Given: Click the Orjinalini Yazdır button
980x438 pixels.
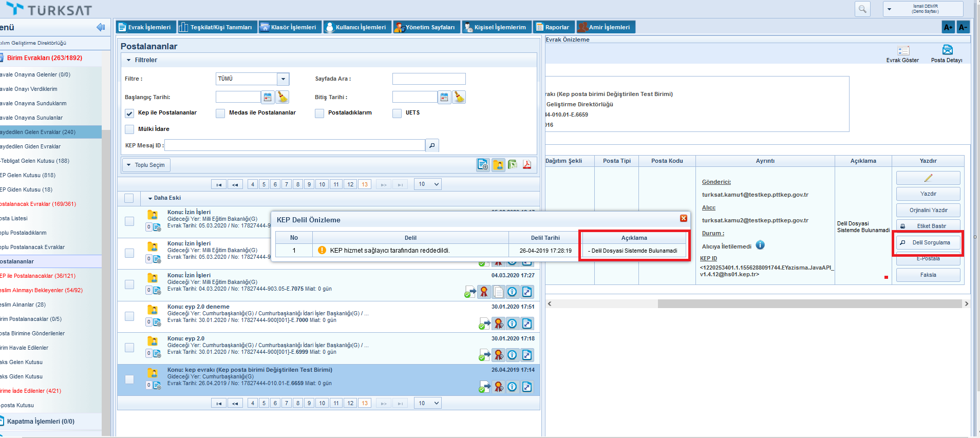Looking at the screenshot, I should tap(928, 210).
